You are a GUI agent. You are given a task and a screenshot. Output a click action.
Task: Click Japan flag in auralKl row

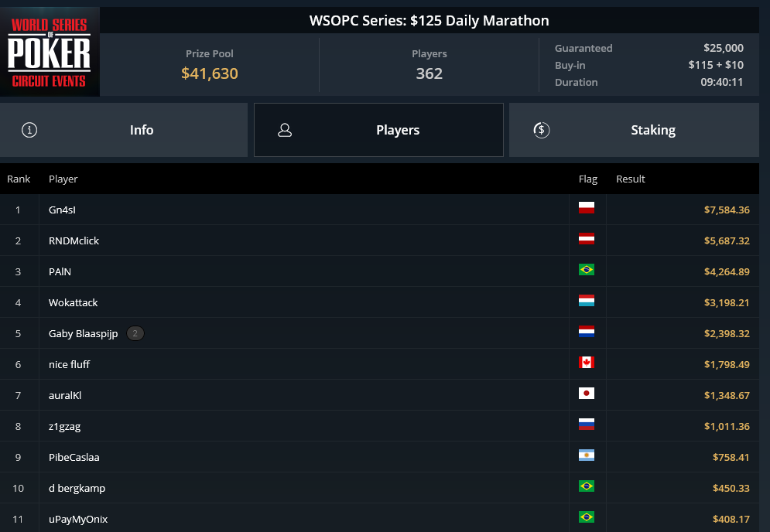[x=587, y=393]
